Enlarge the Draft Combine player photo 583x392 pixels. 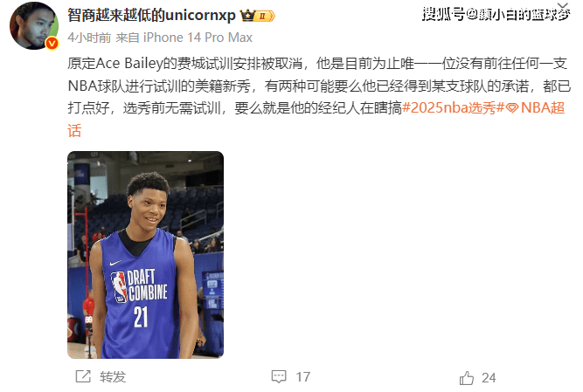[x=145, y=255]
